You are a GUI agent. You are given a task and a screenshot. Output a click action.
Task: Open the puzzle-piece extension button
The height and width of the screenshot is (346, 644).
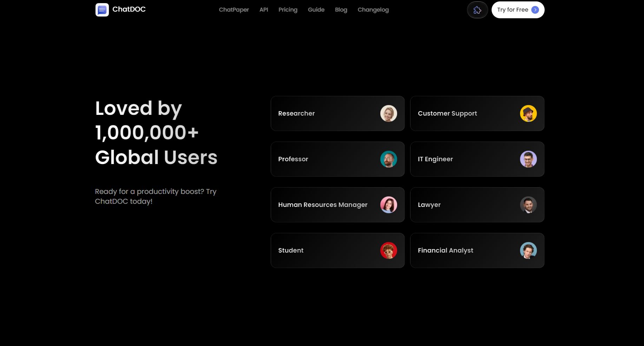[x=477, y=10]
